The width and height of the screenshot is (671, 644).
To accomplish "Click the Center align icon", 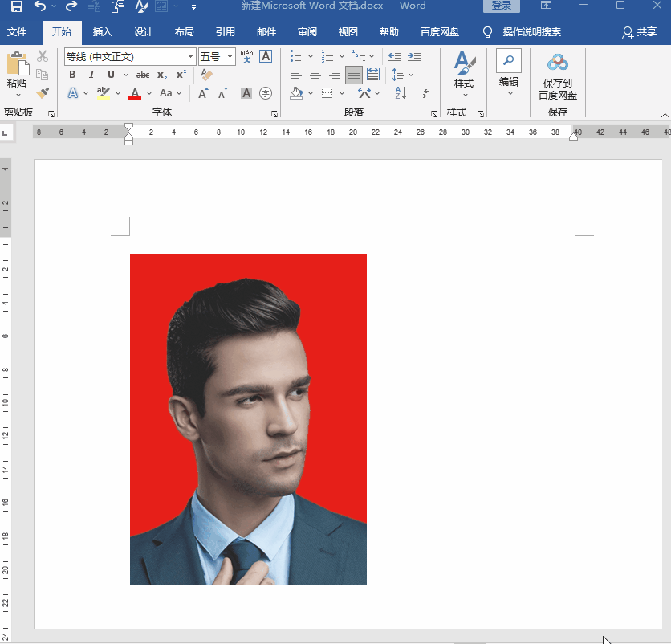I will [x=315, y=75].
